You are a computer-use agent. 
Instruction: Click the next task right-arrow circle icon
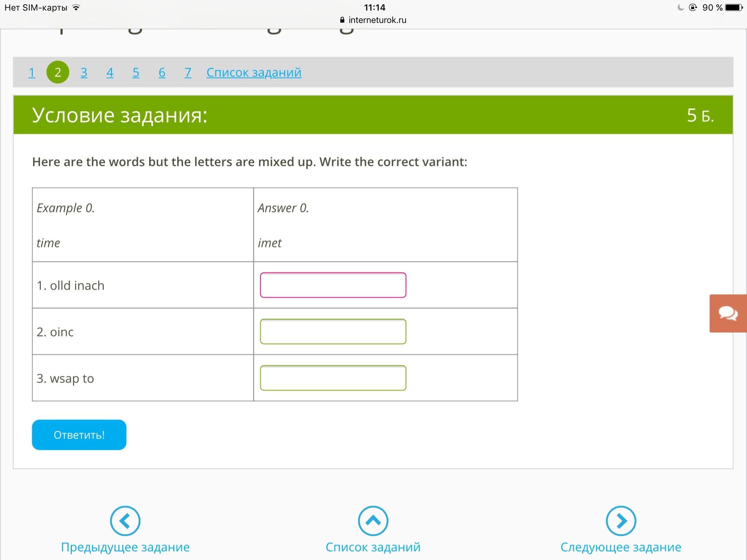point(621,521)
